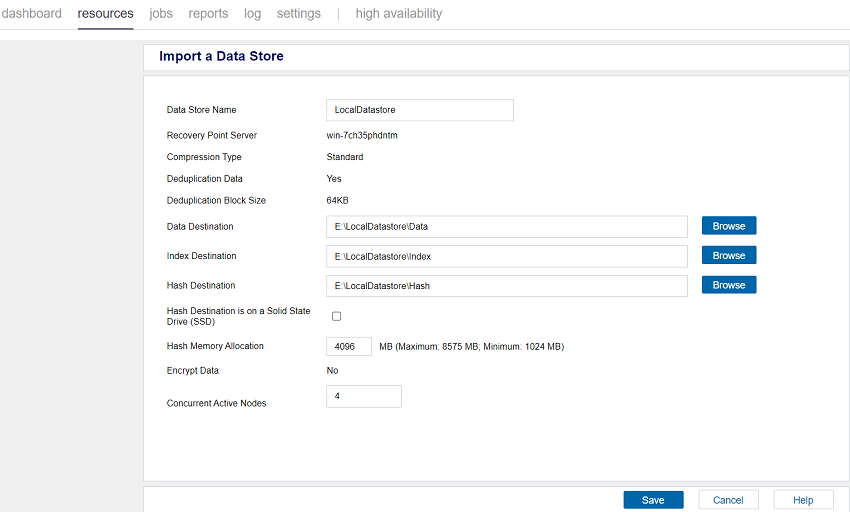Open the reports tab
850x512 pixels.
coord(208,14)
